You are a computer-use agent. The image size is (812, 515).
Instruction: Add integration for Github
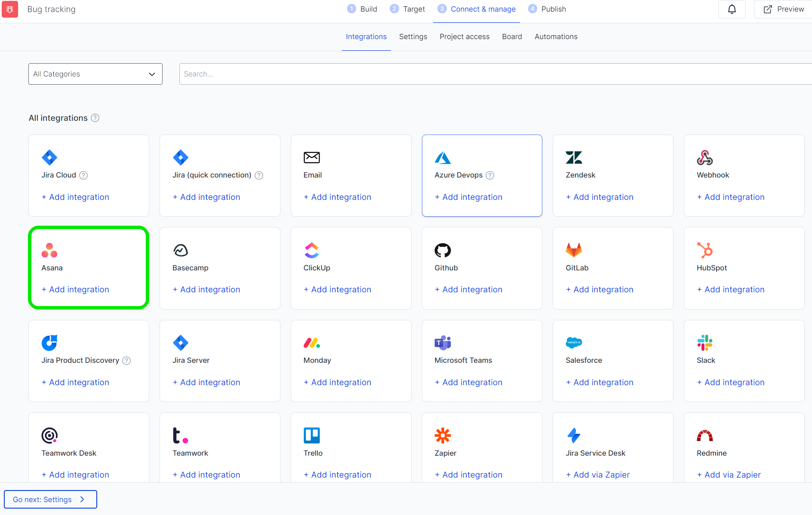pos(468,290)
